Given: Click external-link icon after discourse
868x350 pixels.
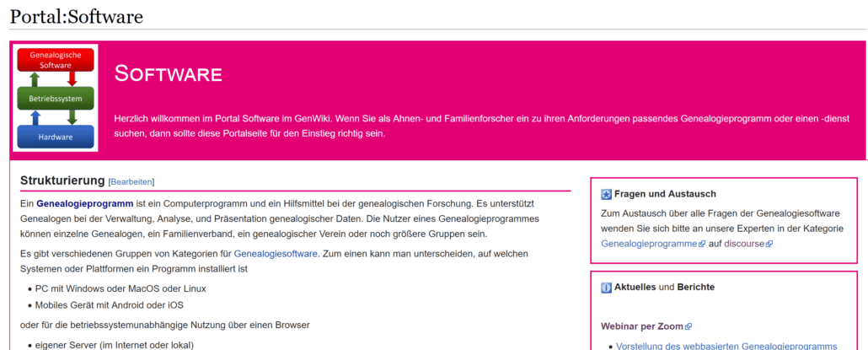Looking at the screenshot, I should pos(769,244).
